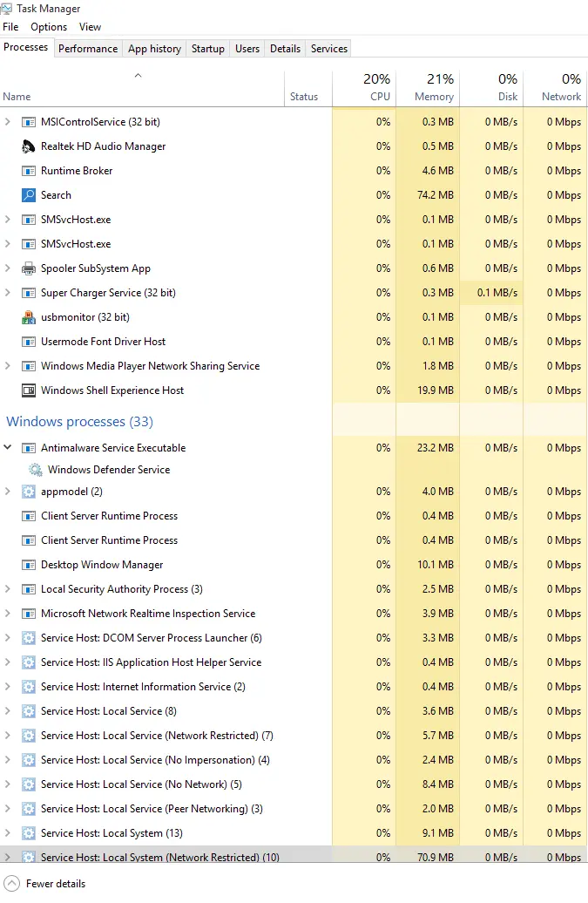Click the 74.2 MB memory value for Search
588x903 pixels.
pos(436,195)
